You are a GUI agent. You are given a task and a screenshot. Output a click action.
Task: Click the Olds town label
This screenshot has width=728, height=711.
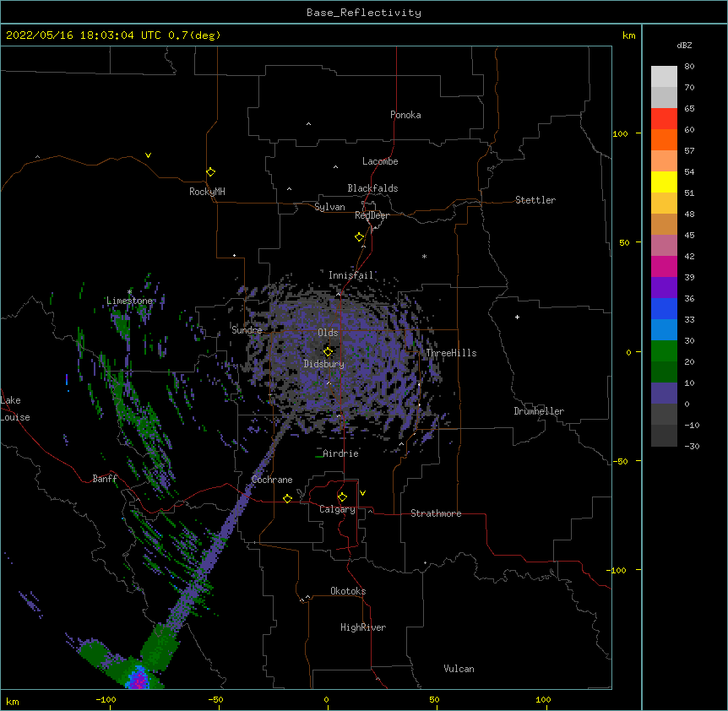tap(328, 333)
